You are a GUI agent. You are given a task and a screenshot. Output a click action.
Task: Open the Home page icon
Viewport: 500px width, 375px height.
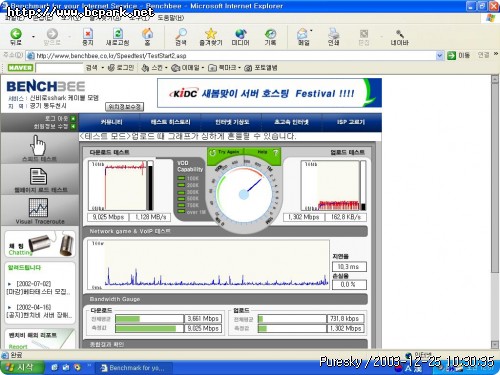click(147, 33)
